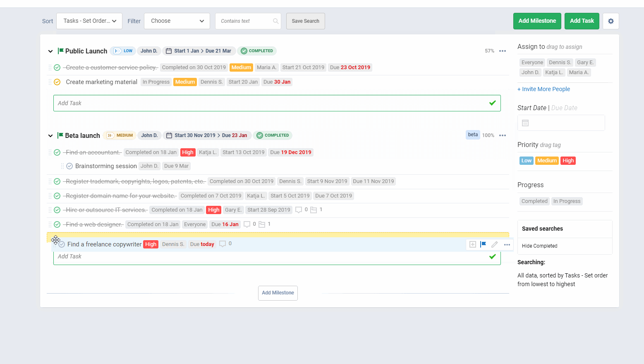The image size is (644, 364).
Task: Click Invite More People link
Action: coord(543,89)
